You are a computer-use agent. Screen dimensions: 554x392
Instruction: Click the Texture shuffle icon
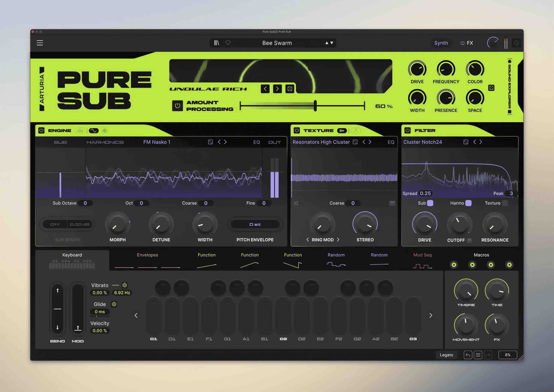pos(296,203)
